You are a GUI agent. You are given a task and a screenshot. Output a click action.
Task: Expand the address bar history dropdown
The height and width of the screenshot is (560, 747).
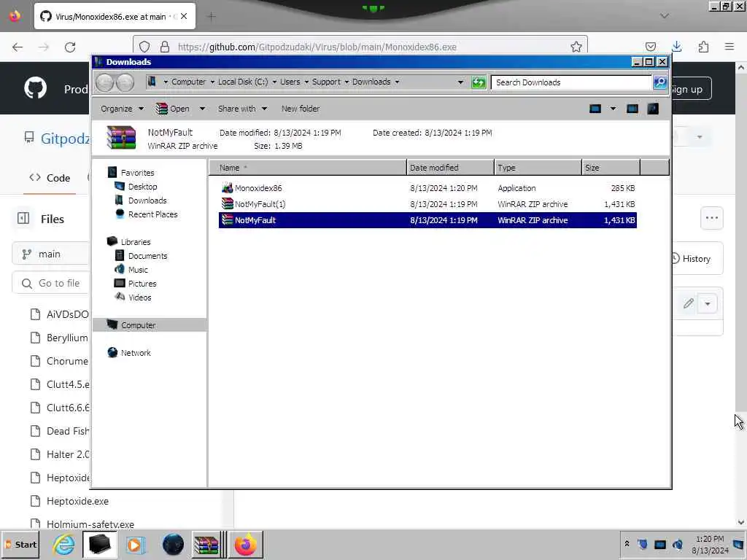tap(460, 82)
